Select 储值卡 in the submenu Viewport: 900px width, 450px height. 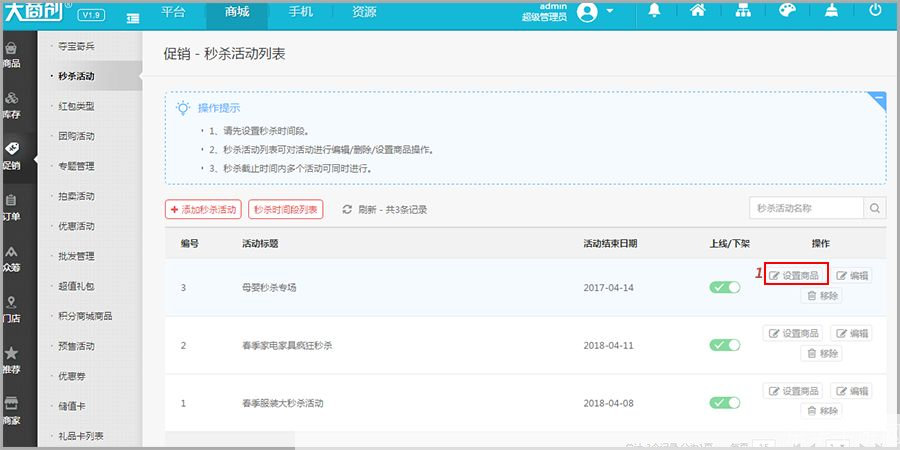(x=72, y=406)
